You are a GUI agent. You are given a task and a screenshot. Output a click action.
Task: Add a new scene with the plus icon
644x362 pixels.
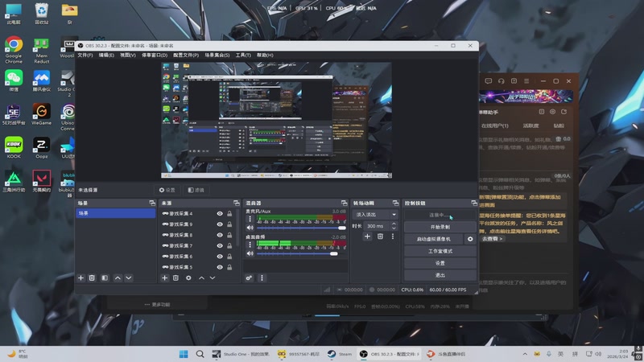(81, 278)
